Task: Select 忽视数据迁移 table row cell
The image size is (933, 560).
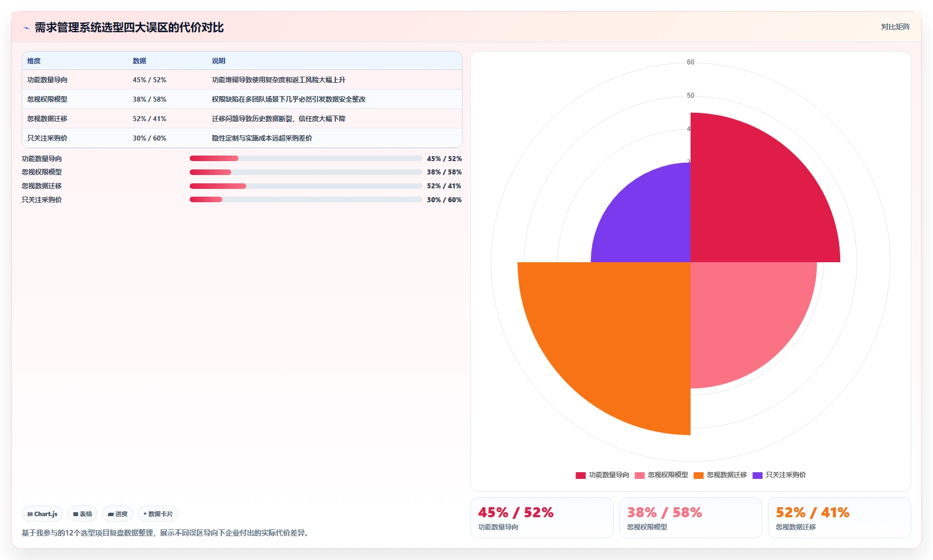Action: [x=47, y=119]
